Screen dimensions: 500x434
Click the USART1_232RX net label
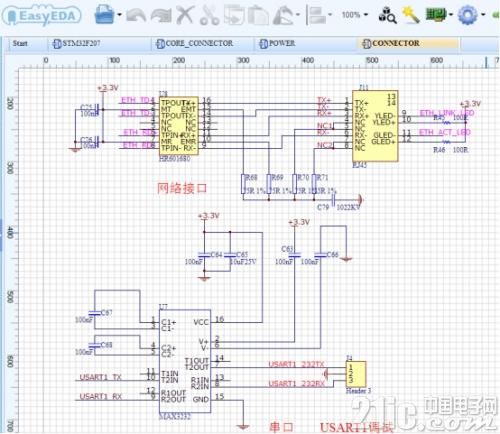(296, 383)
